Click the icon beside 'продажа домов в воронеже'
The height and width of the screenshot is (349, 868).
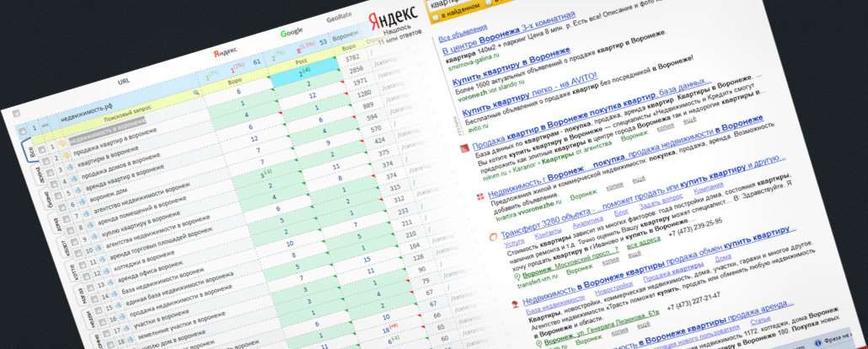(73, 180)
